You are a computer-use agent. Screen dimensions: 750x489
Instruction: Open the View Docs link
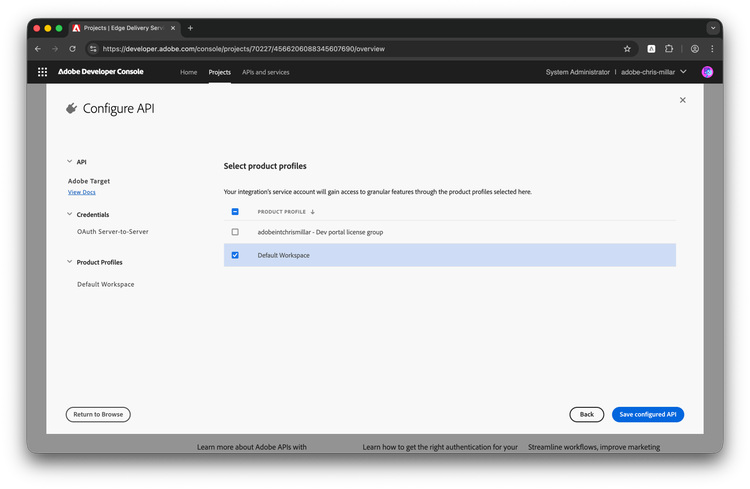[82, 192]
